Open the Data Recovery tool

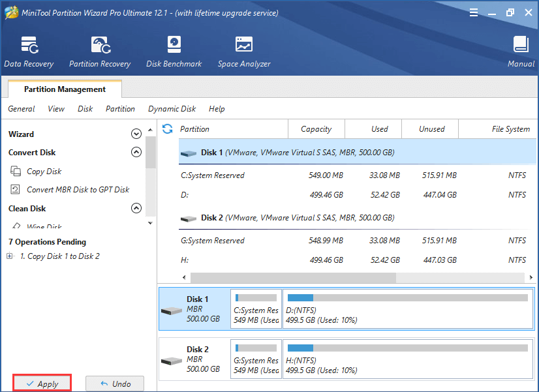29,52
